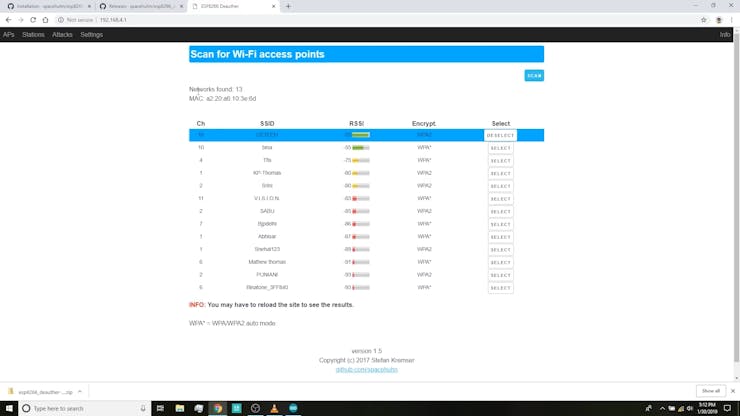
Task: Bookmark this page with the star icon
Action: point(704,20)
